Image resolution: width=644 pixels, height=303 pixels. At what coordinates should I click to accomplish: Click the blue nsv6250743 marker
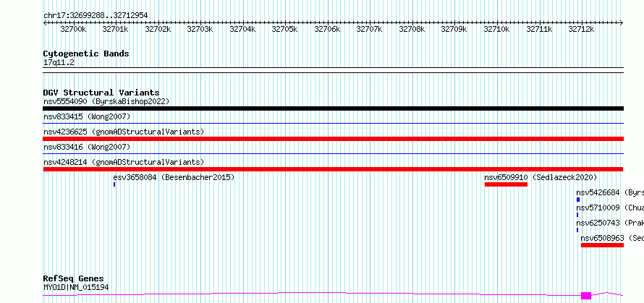tap(577, 230)
